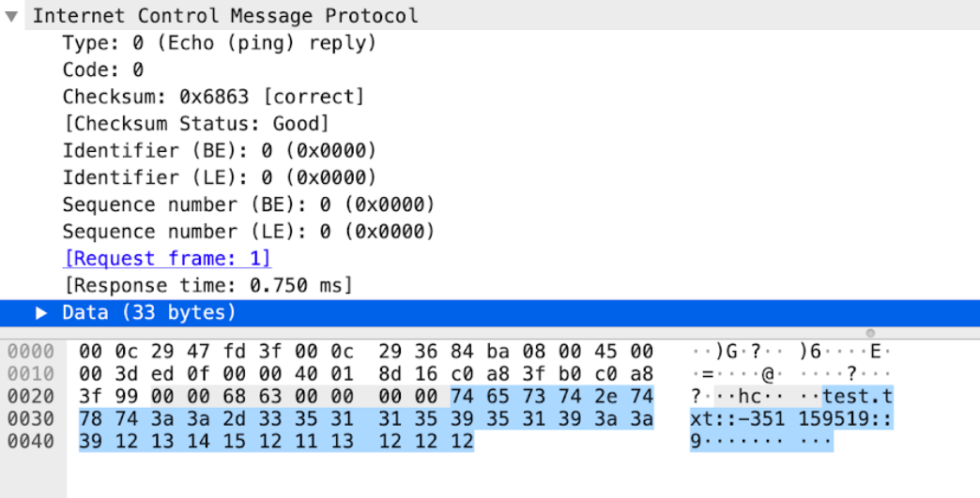Expand the Data (33 bytes) node arrow
Screen dimensions: 980x498
(41, 312)
